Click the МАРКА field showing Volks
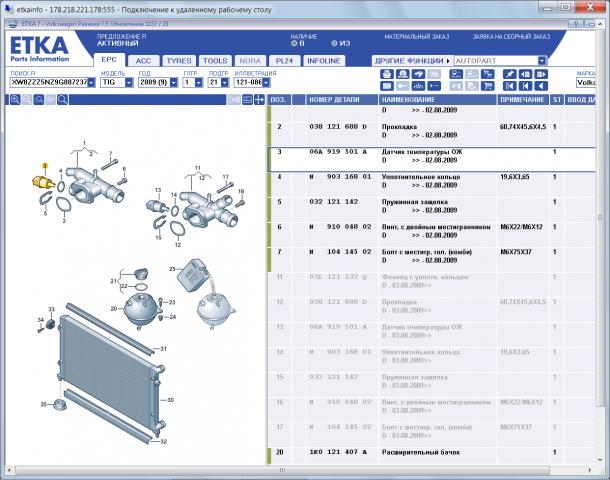 585,82
